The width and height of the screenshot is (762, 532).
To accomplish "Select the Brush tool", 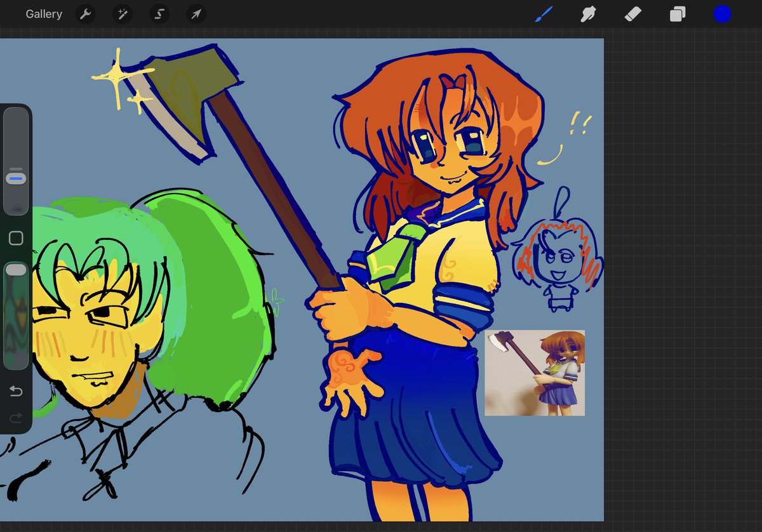I will coord(544,14).
